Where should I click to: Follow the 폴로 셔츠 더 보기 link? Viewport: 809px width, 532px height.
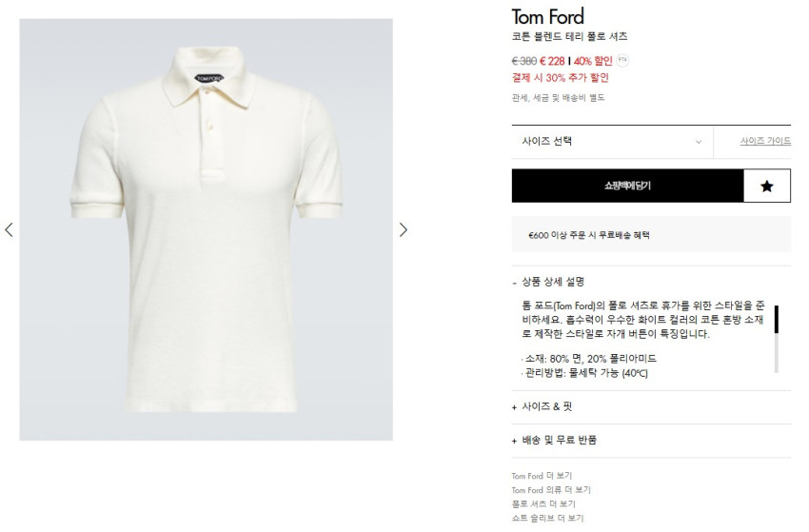(x=543, y=503)
